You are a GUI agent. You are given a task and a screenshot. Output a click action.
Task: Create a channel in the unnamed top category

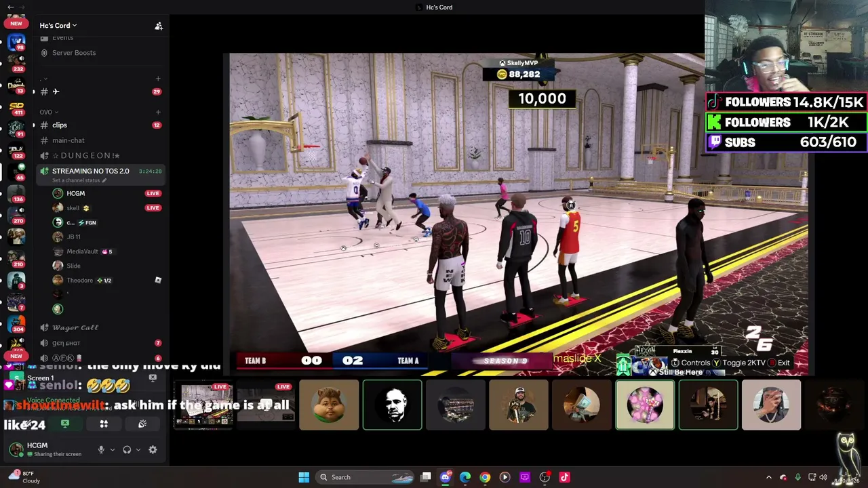(158, 79)
